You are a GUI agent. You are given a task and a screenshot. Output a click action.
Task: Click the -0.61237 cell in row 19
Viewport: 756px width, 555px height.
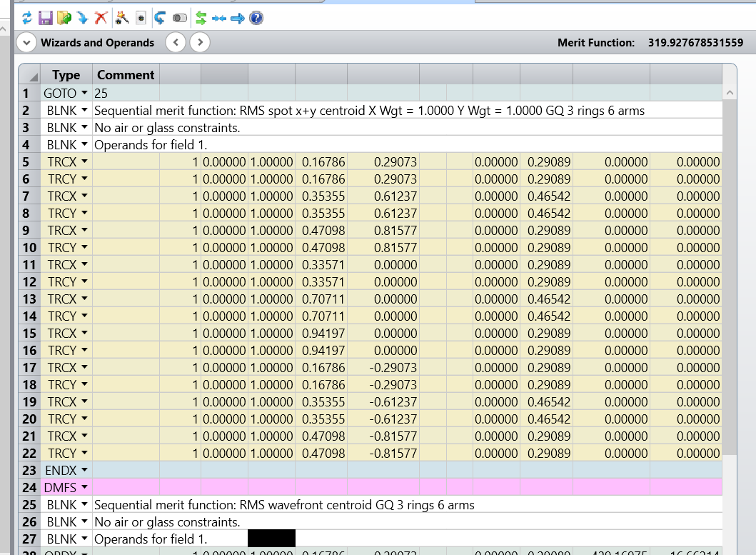click(x=383, y=401)
